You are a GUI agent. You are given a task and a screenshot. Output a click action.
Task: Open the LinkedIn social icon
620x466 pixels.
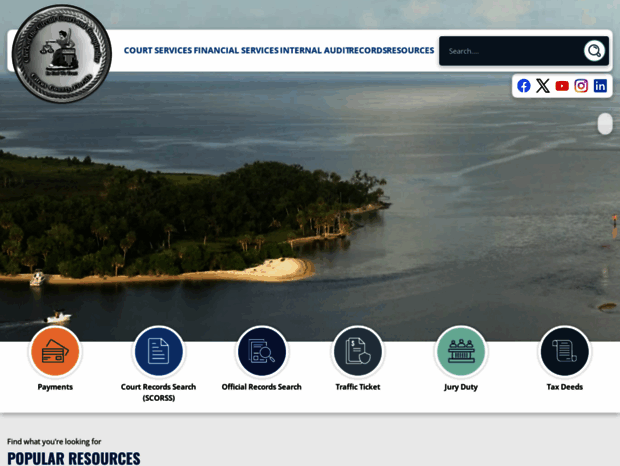[600, 86]
